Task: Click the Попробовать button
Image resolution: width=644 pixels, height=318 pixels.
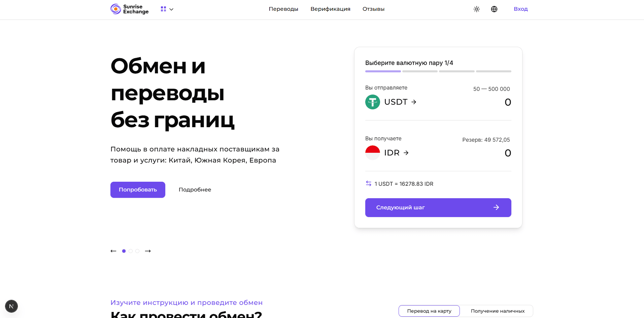Action: click(137, 189)
